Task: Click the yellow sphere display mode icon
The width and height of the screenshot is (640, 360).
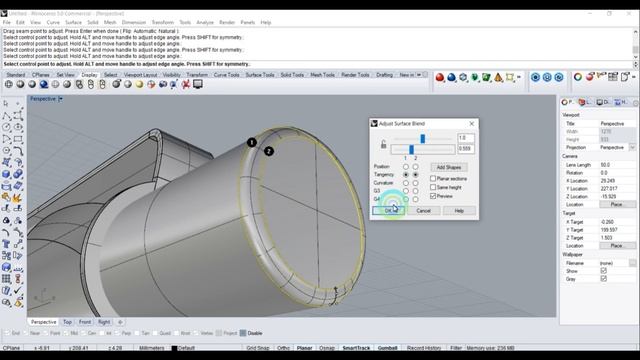Action: point(140,84)
